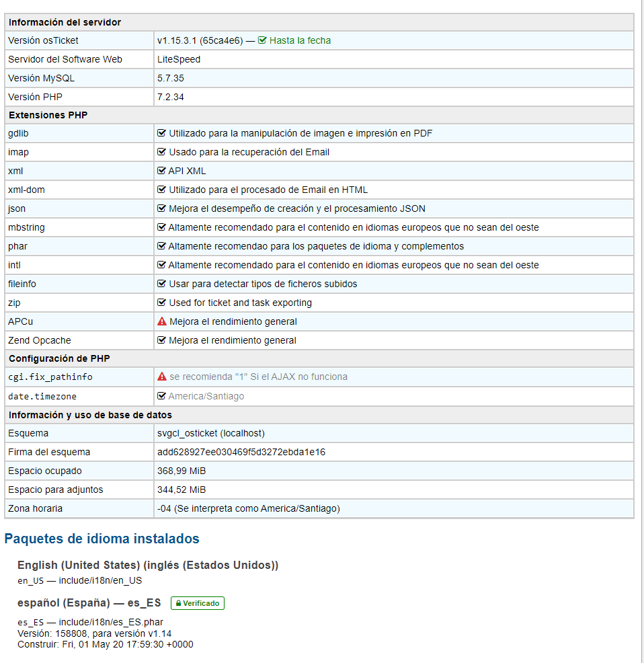Click the "API XML" description text
644x663 pixels.
(187, 171)
